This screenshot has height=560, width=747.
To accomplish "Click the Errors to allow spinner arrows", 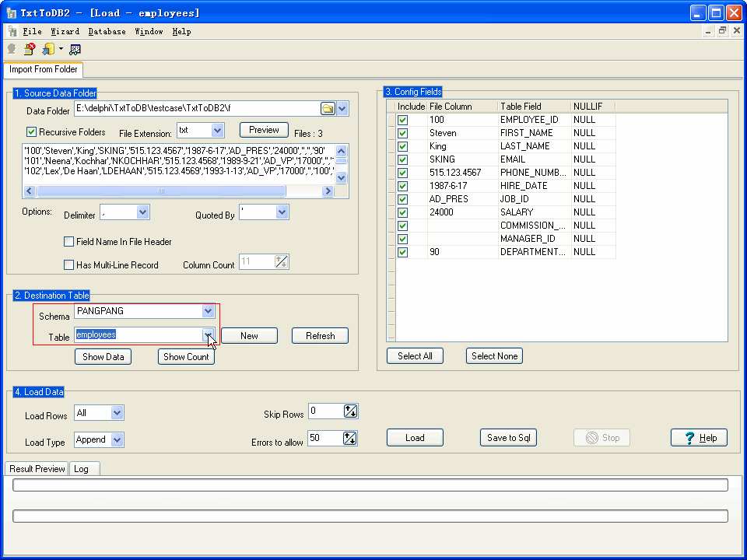I will [350, 438].
